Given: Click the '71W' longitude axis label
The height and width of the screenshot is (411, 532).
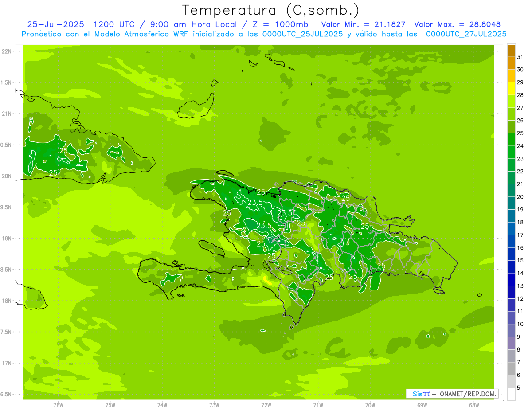Looking at the screenshot, I should 318,405.
